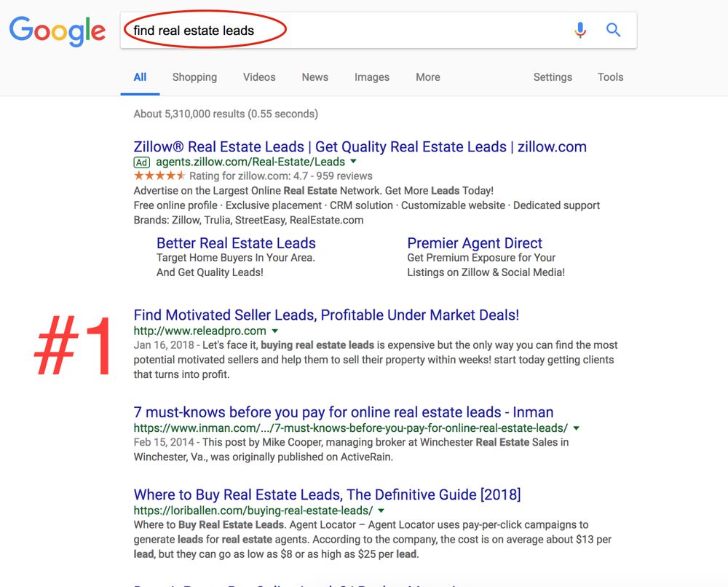Switch to the Shopping tab

coord(194,77)
